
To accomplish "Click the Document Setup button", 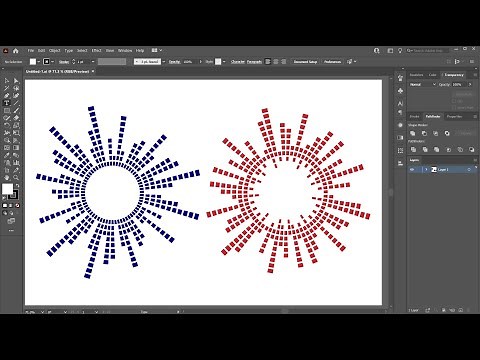I will pos(305,62).
